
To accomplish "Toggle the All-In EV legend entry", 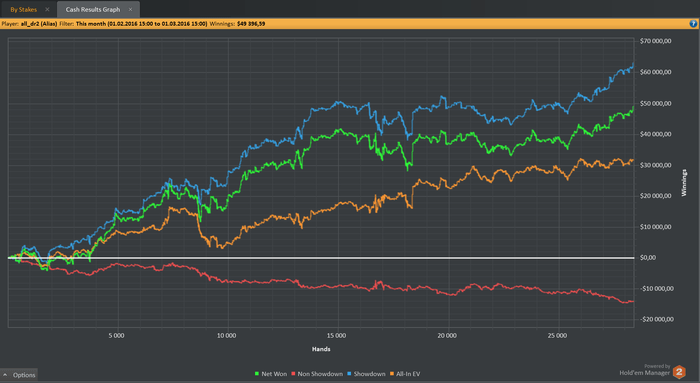I will click(405, 374).
